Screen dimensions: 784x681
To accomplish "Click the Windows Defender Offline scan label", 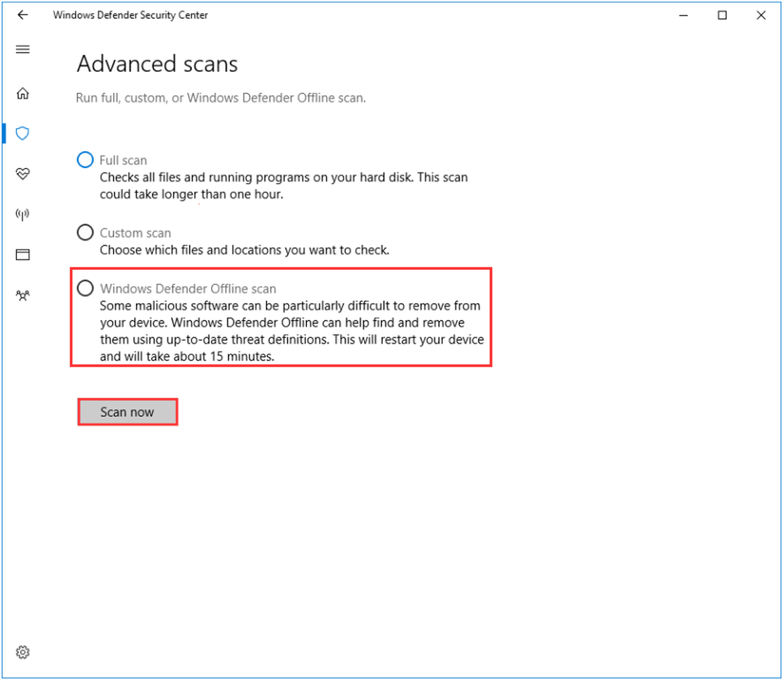I will 188,289.
